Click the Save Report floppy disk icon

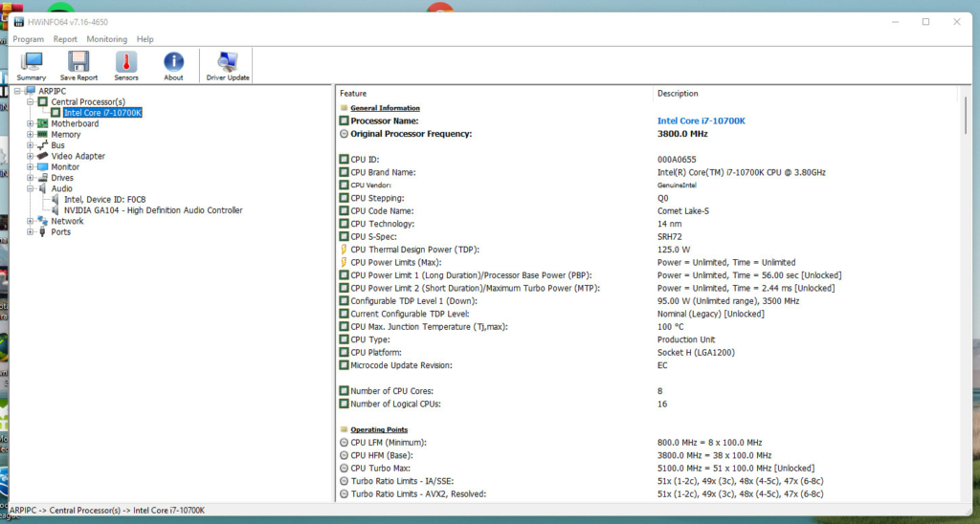(78, 66)
